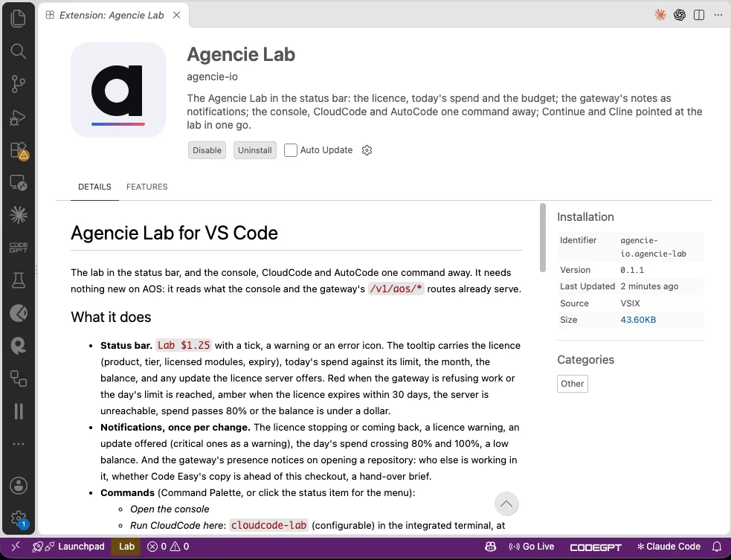Open the Manage gear with update badge
The image size is (731, 560).
pyautogui.click(x=19, y=519)
